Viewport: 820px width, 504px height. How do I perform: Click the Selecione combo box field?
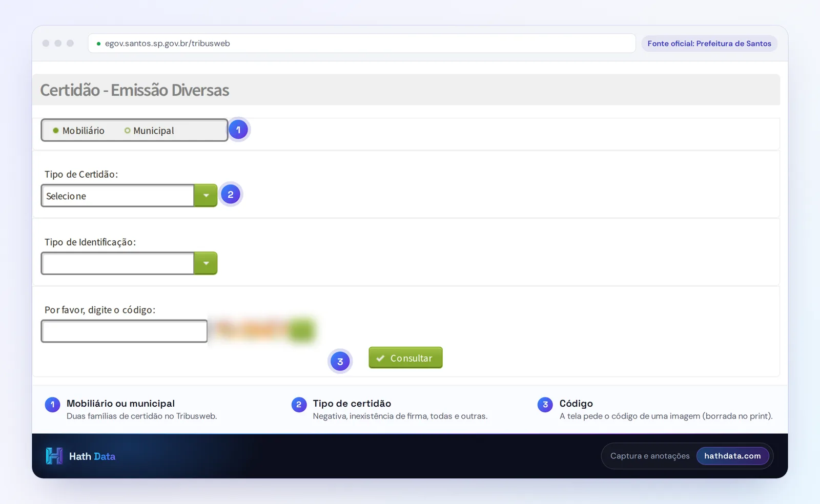(117, 196)
